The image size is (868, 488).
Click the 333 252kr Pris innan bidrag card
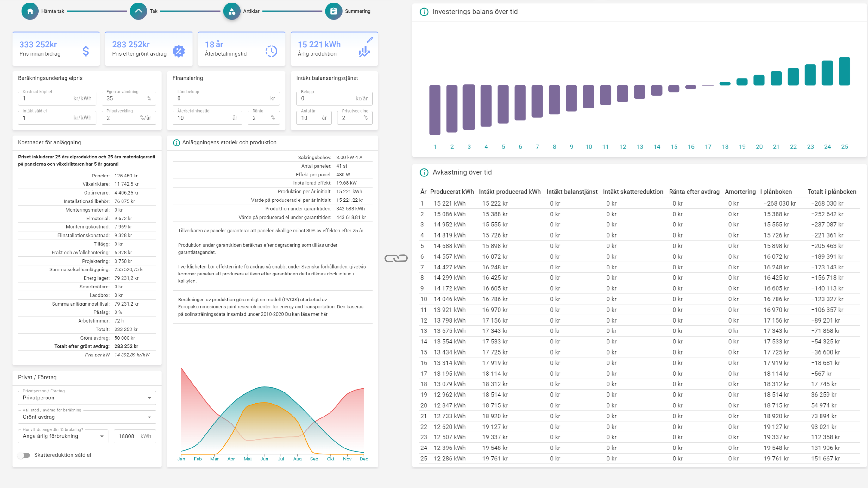[56, 49]
